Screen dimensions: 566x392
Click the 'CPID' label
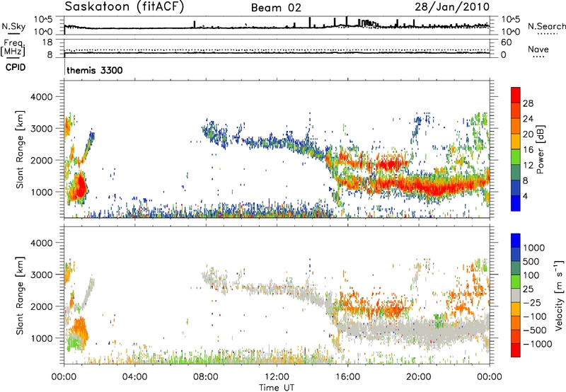coord(16,67)
